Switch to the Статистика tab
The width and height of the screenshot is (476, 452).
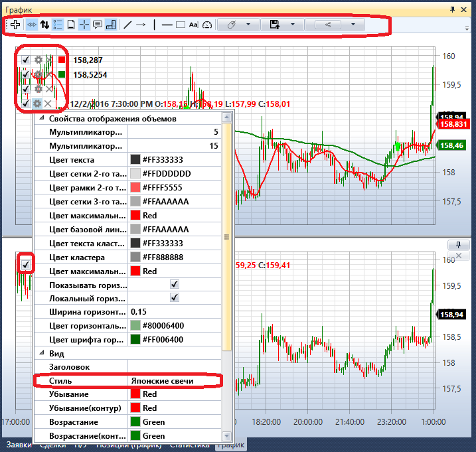click(x=190, y=445)
